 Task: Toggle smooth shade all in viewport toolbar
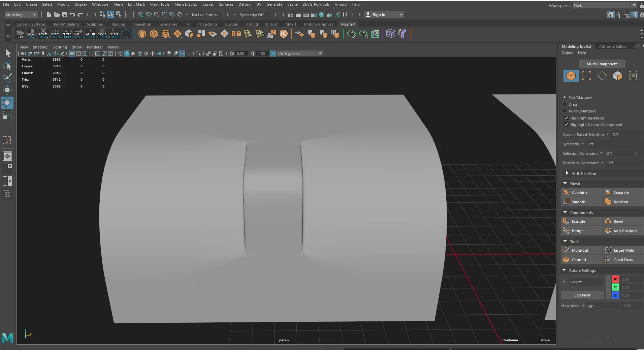click(x=127, y=54)
